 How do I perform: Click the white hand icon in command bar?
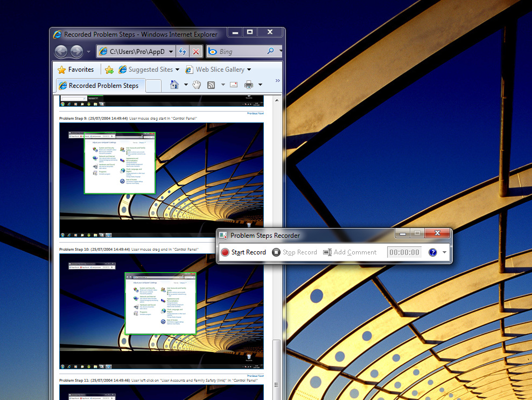[x=197, y=85]
